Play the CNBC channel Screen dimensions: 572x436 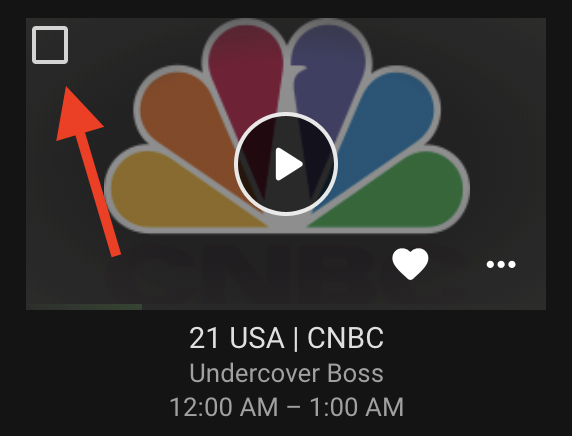click(x=286, y=164)
